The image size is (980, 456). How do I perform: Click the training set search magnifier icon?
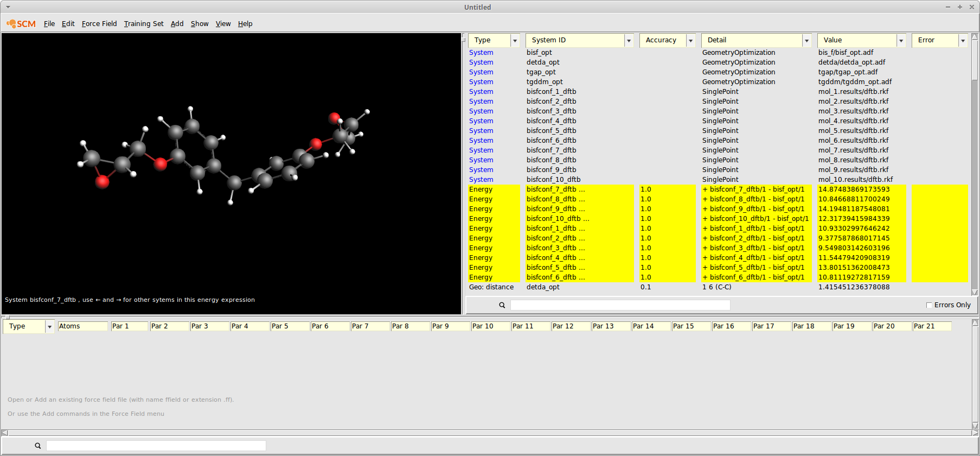pos(502,305)
